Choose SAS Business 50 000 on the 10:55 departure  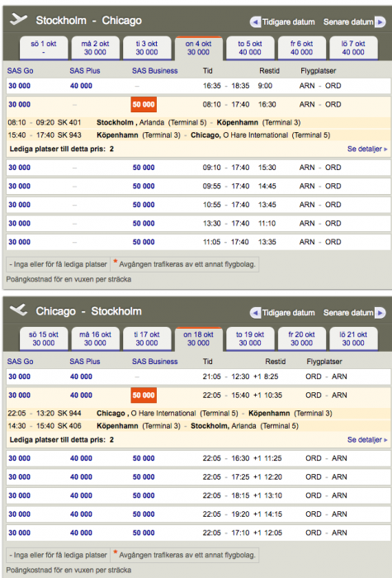(x=144, y=205)
